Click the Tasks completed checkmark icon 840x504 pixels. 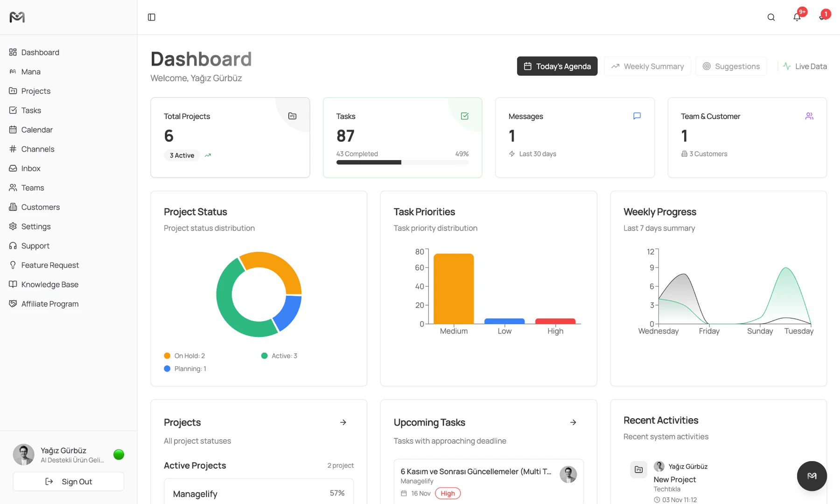pos(464,116)
